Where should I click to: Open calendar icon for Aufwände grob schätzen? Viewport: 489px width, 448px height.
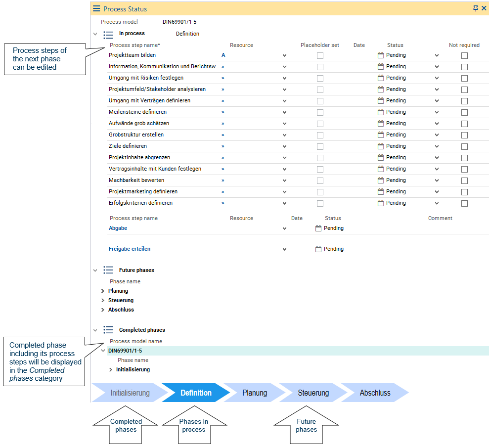click(381, 124)
